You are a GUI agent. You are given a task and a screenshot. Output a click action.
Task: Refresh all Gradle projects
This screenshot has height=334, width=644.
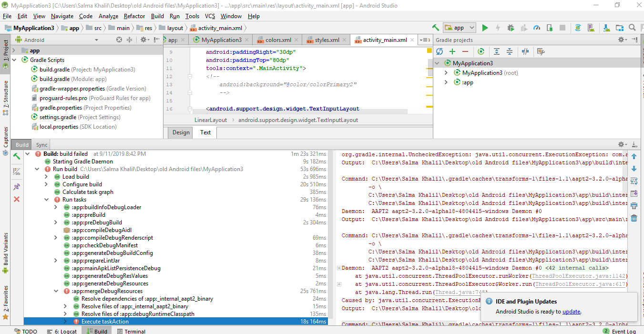point(440,51)
